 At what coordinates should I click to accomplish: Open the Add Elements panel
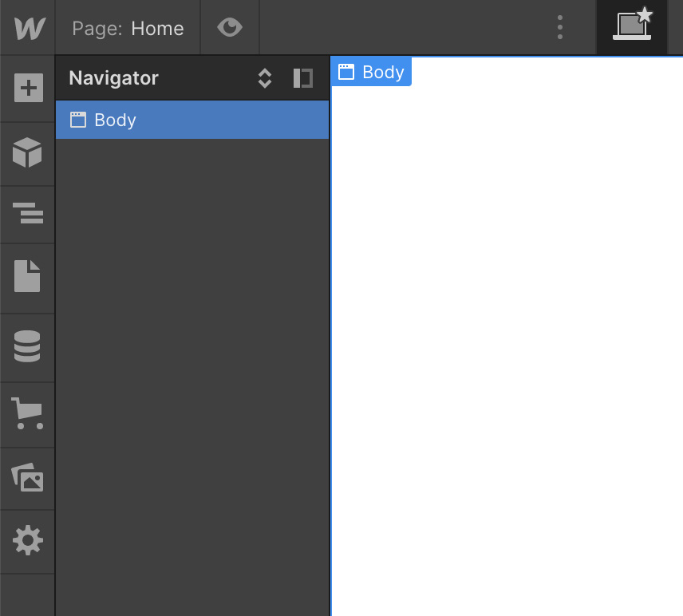click(28, 89)
